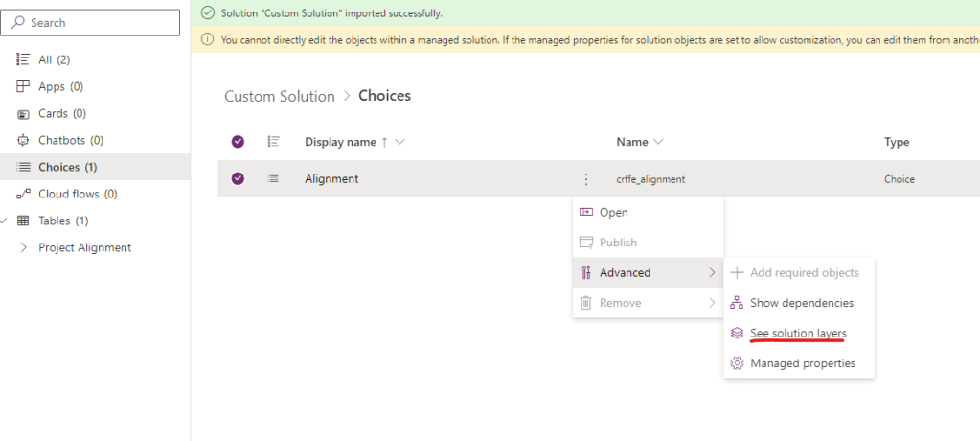Click the Apps icon in sidebar

click(x=24, y=86)
